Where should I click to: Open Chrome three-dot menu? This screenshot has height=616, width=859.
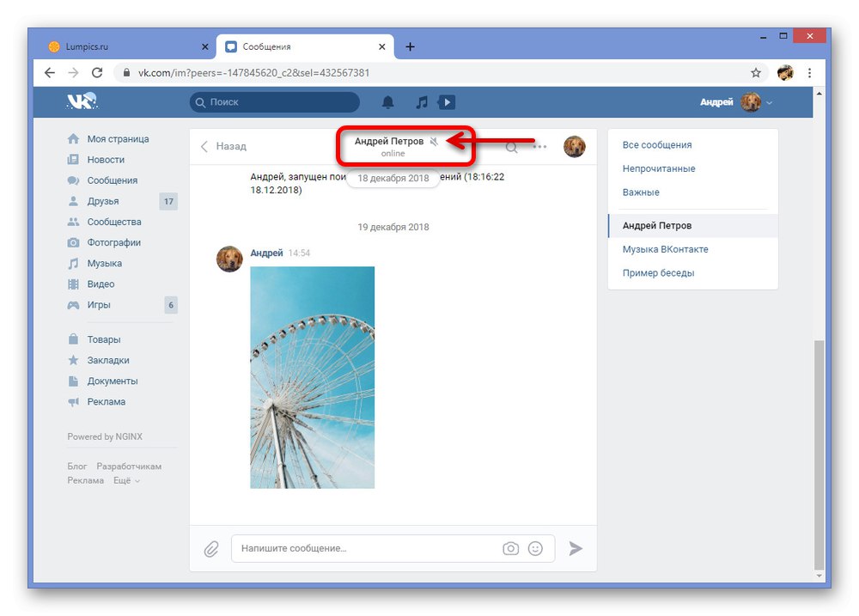[x=810, y=72]
